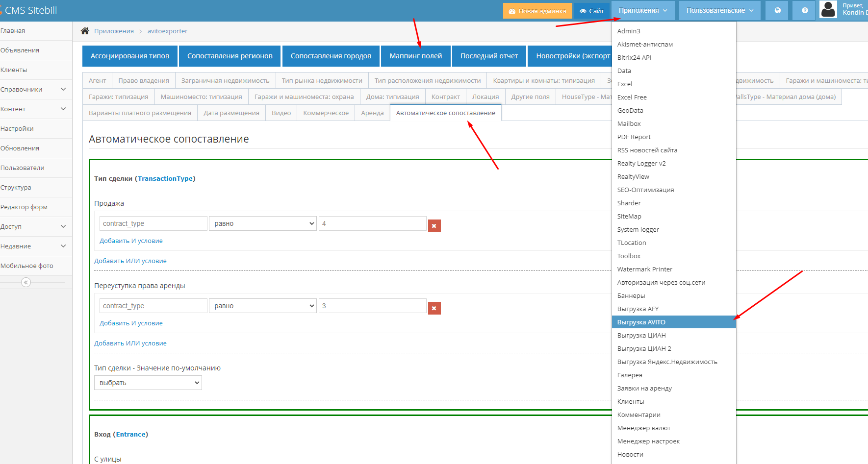Delete the Продажа contract_type condition row
Viewport: 868px width, 464px height.
coord(434,226)
